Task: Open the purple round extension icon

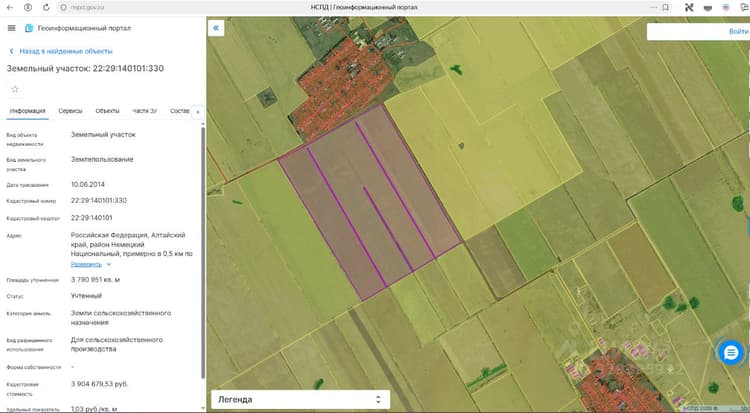Action: click(x=726, y=7)
